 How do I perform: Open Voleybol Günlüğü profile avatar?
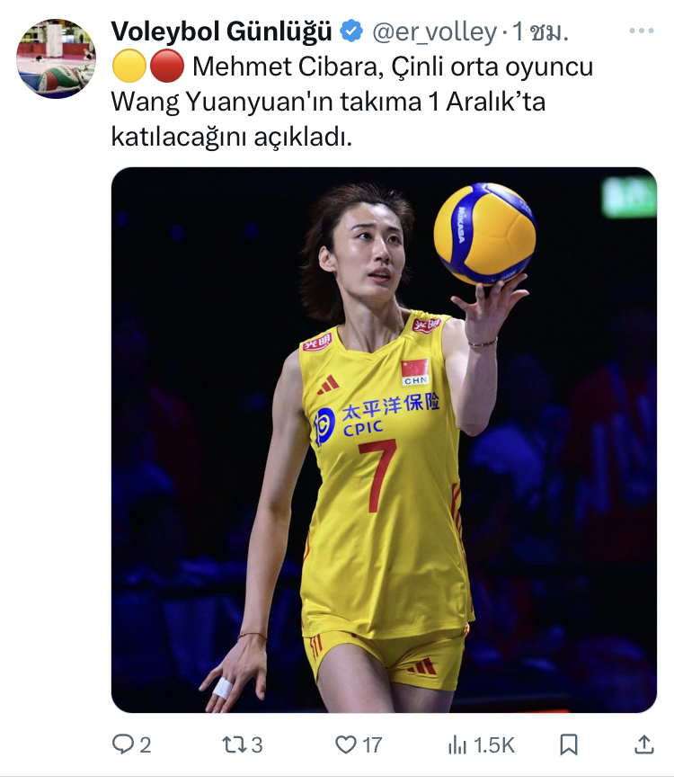click(x=56, y=58)
